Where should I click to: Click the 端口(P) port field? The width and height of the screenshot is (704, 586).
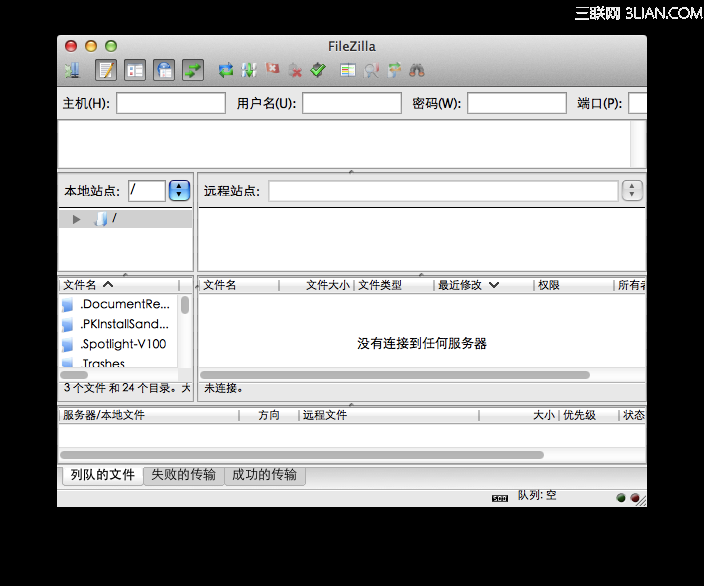tap(638, 103)
